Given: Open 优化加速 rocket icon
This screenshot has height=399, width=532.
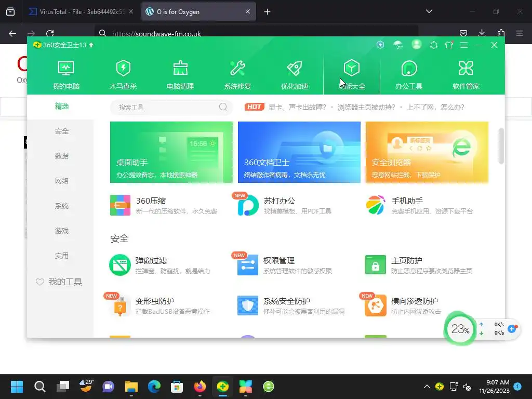Looking at the screenshot, I should (x=295, y=75).
